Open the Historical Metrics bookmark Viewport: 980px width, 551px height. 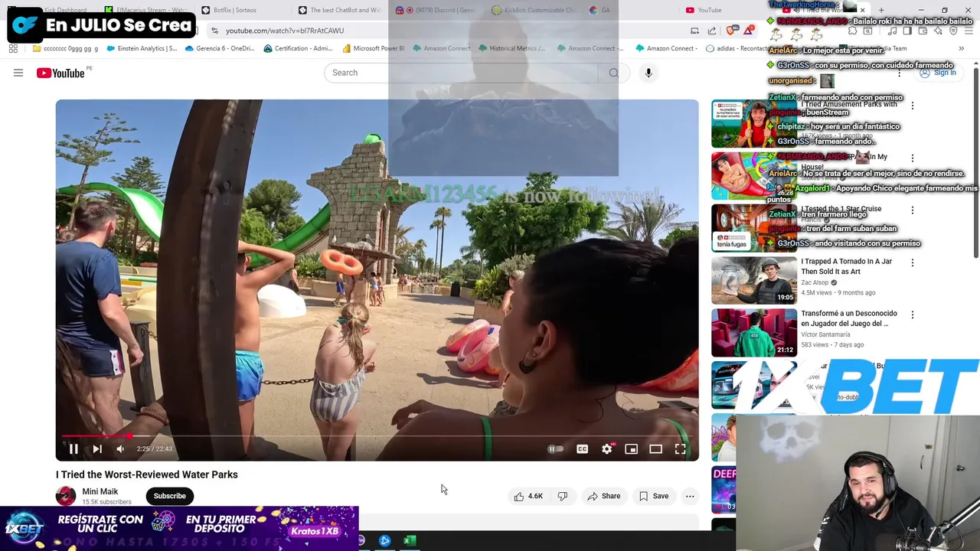tap(512, 48)
